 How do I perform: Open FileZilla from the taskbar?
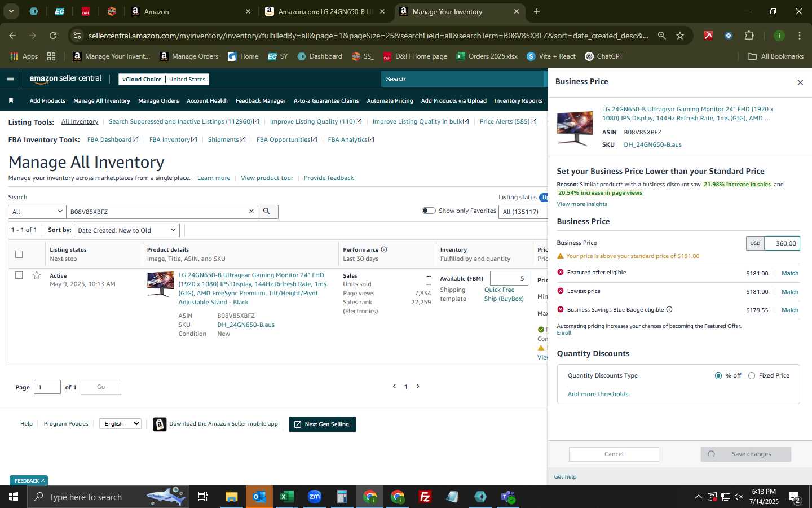coord(425,497)
